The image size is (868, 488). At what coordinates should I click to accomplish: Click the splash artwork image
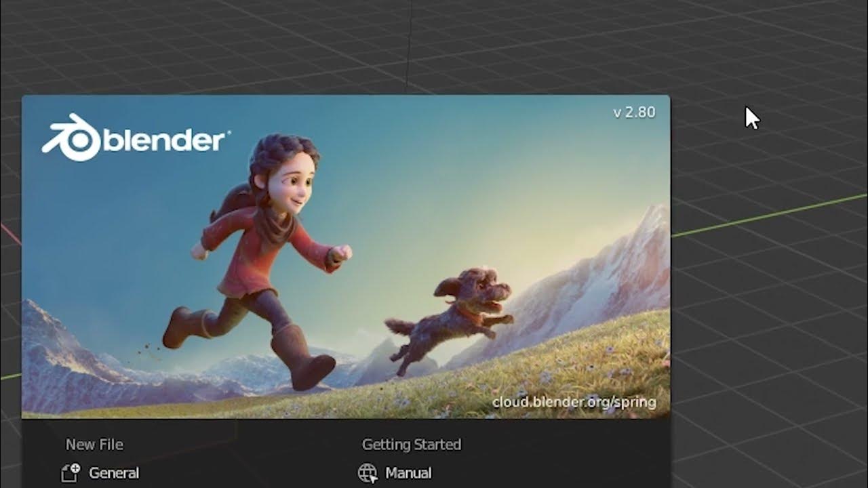pos(346,256)
